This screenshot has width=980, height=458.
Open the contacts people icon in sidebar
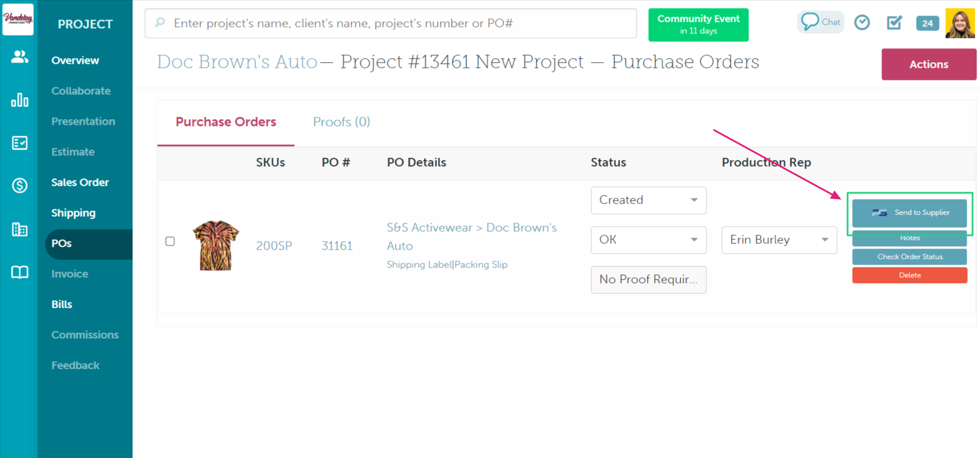point(20,56)
